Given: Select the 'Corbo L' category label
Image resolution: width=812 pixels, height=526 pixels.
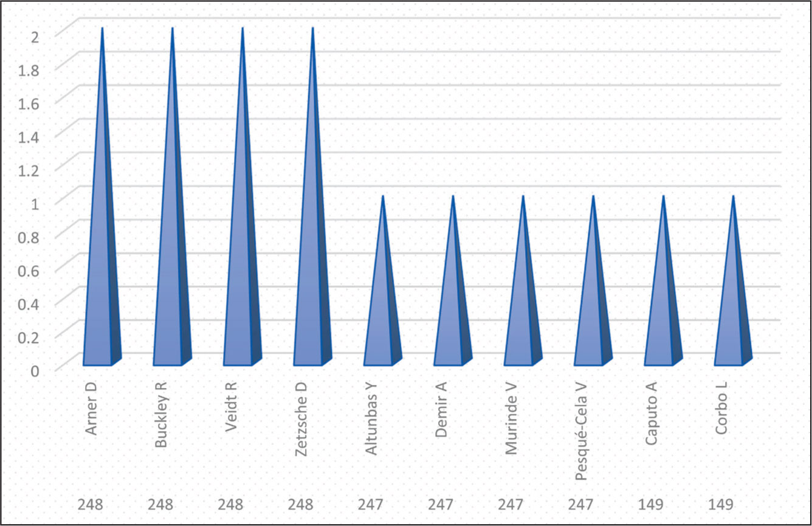Looking at the screenshot, I should (x=723, y=409).
